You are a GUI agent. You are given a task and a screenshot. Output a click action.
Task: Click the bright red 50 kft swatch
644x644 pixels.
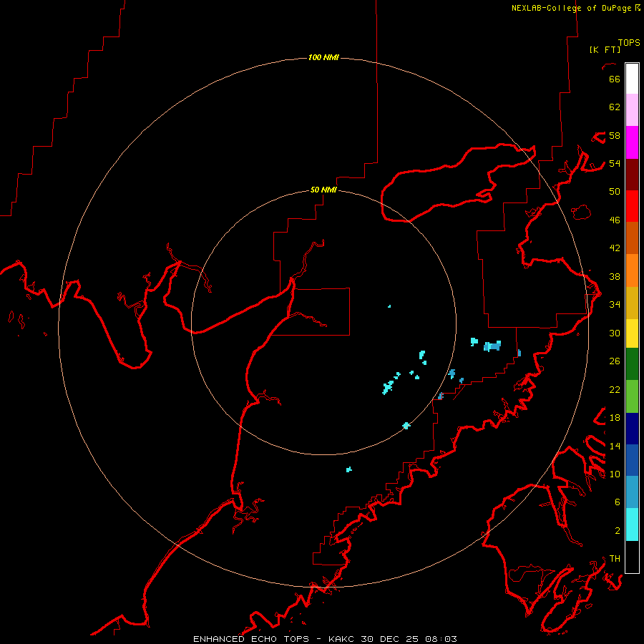632,206
